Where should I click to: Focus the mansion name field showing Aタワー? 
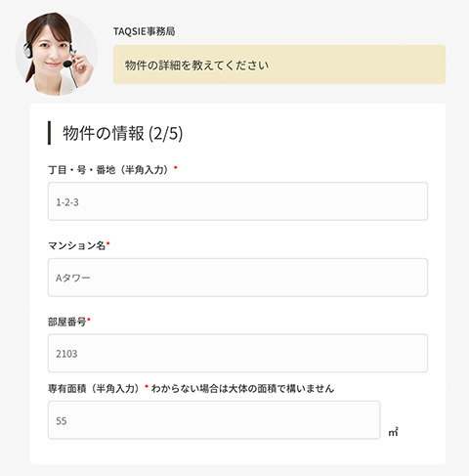point(237,278)
